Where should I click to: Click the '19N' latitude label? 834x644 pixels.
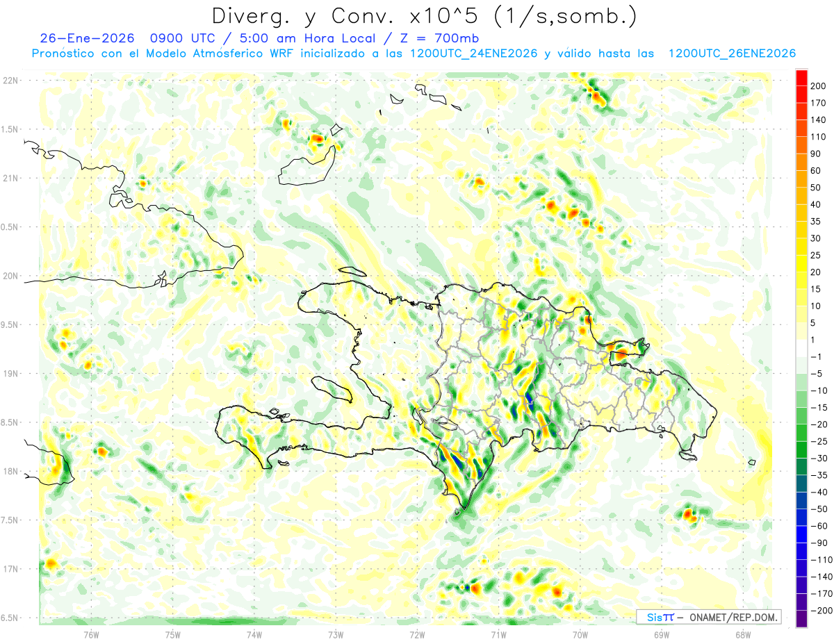point(10,374)
